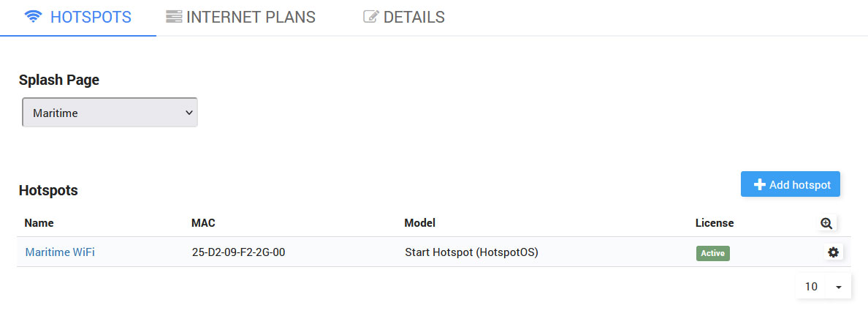Open gear settings for Maritime WiFi row
The image size is (868, 316).
coord(833,252)
